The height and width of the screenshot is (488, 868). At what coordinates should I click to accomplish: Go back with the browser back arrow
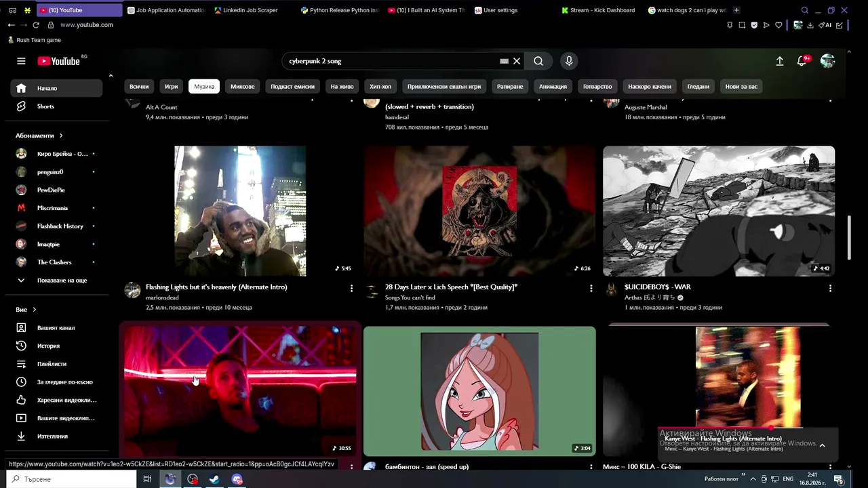[11, 25]
